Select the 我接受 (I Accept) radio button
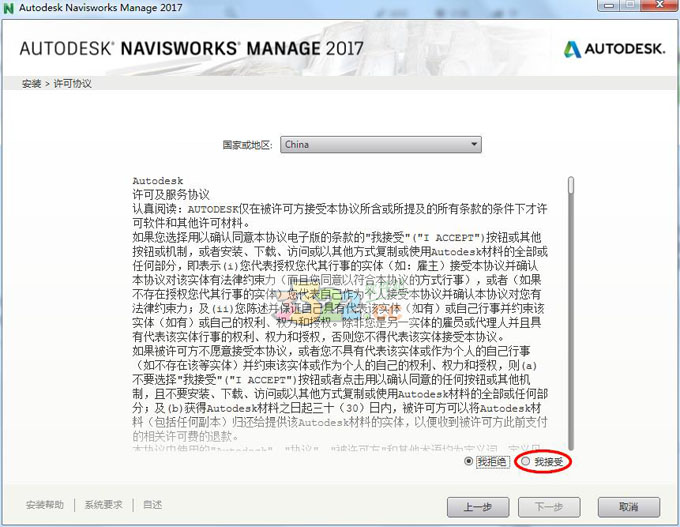Image resolution: width=680 pixels, height=527 pixels. (526, 462)
